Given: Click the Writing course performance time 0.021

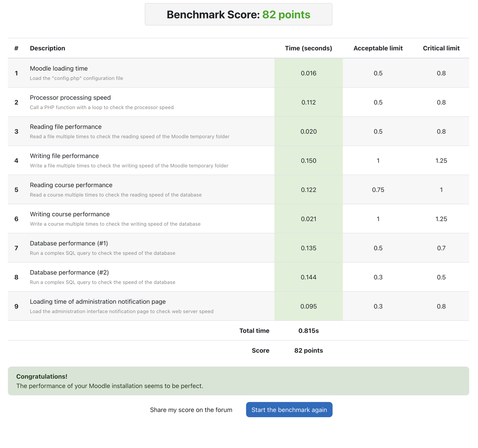Looking at the screenshot, I should 308,219.
